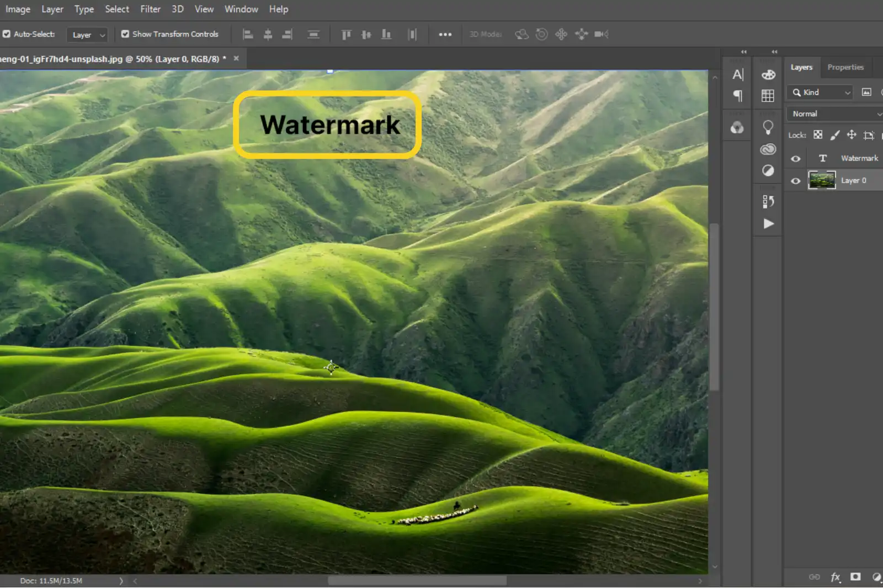Open the Paragraph panel icon

[x=737, y=95]
